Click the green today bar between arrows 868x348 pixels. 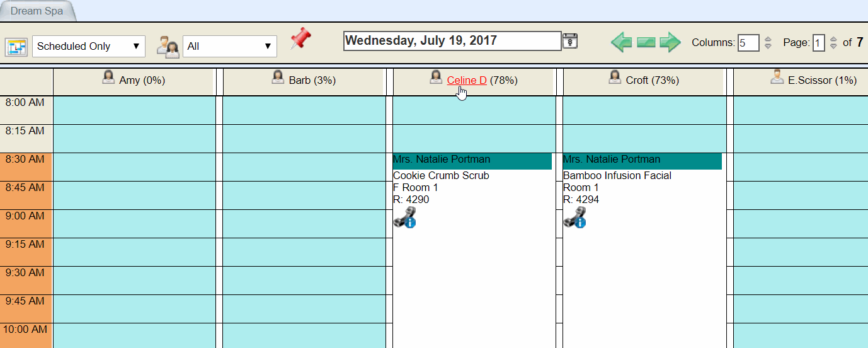click(646, 43)
